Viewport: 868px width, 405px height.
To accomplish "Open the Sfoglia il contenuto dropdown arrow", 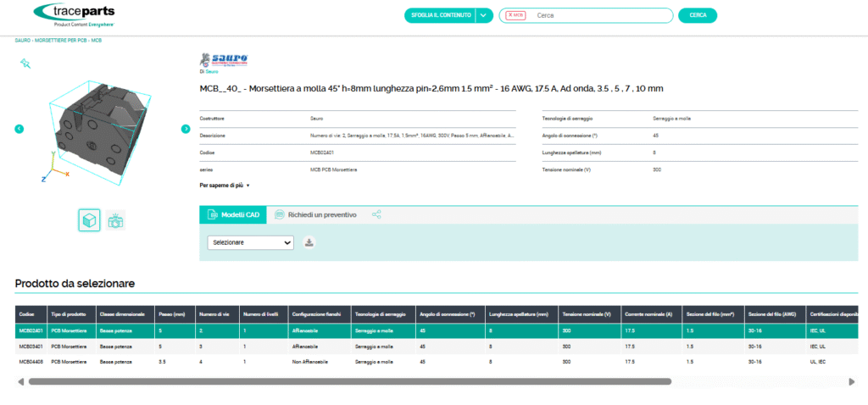I will click(x=483, y=15).
